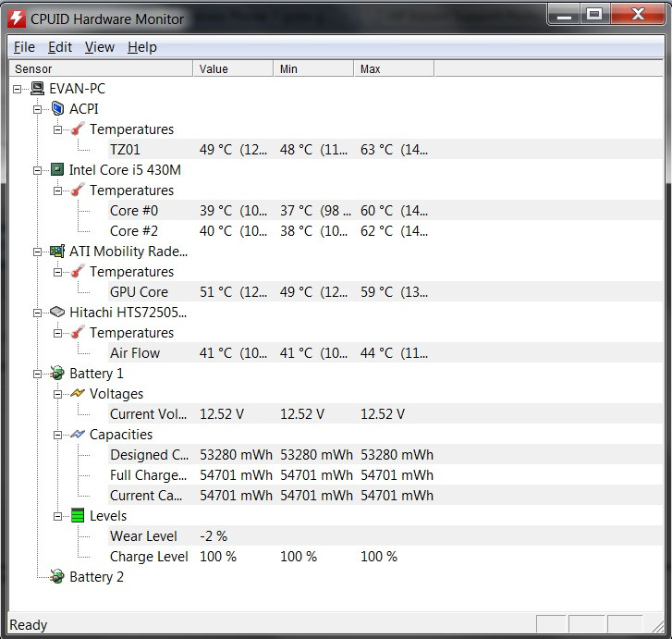Click the CPUID Hardware Monitor title bar icon
The width and height of the screenshot is (672, 639).
click(x=17, y=18)
